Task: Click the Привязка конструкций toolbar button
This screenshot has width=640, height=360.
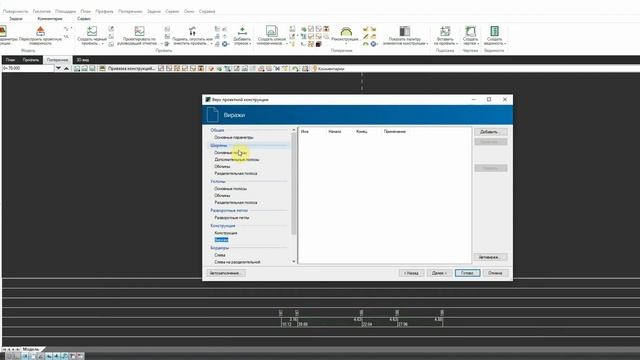Action: point(127,69)
